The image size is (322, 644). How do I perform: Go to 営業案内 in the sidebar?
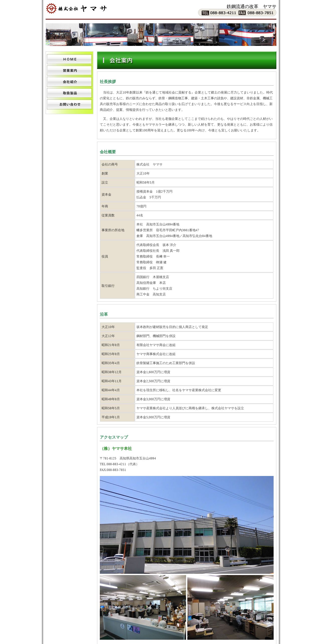point(69,70)
